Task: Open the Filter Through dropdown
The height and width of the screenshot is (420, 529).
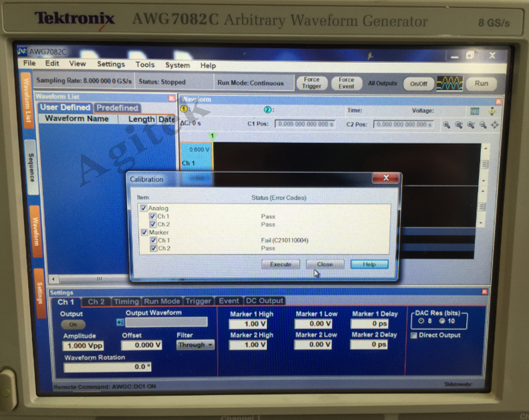Action: tap(195, 345)
